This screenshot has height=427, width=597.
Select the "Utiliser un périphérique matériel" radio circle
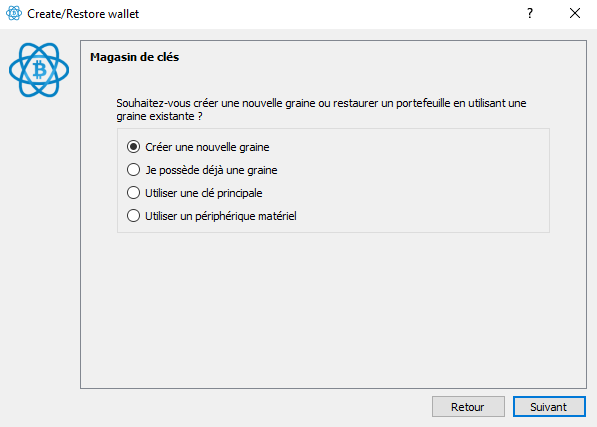(x=133, y=216)
